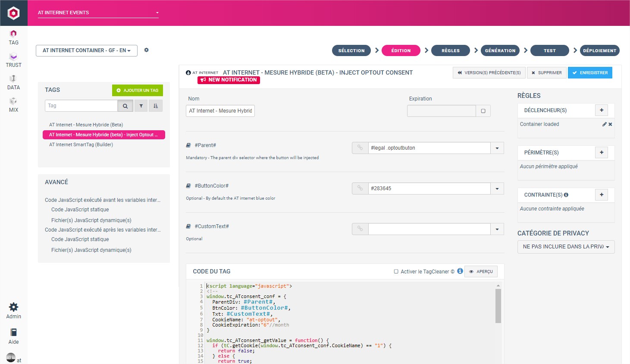Enable the Activer le TagCleaner checkbox
The width and height of the screenshot is (630, 364).
tap(396, 272)
